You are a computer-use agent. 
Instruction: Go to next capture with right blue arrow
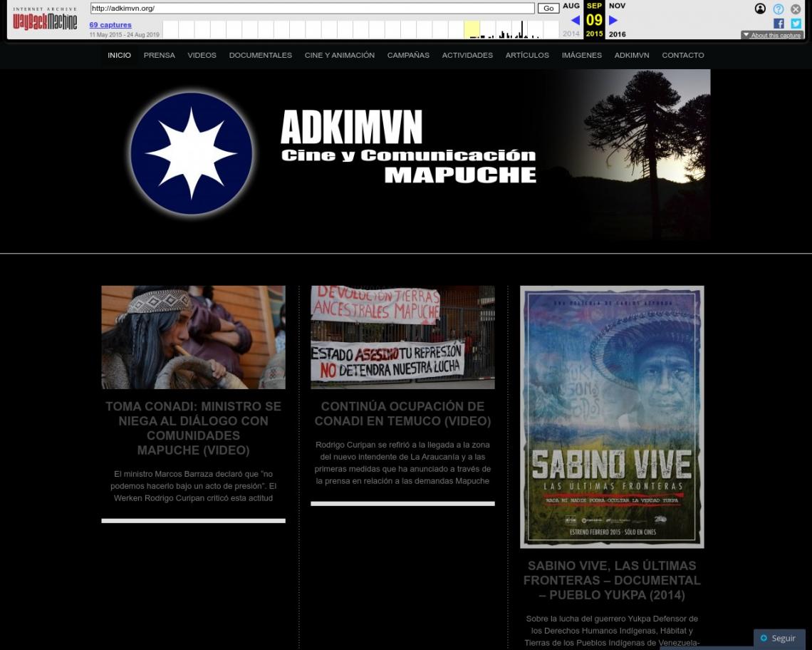[x=613, y=20]
